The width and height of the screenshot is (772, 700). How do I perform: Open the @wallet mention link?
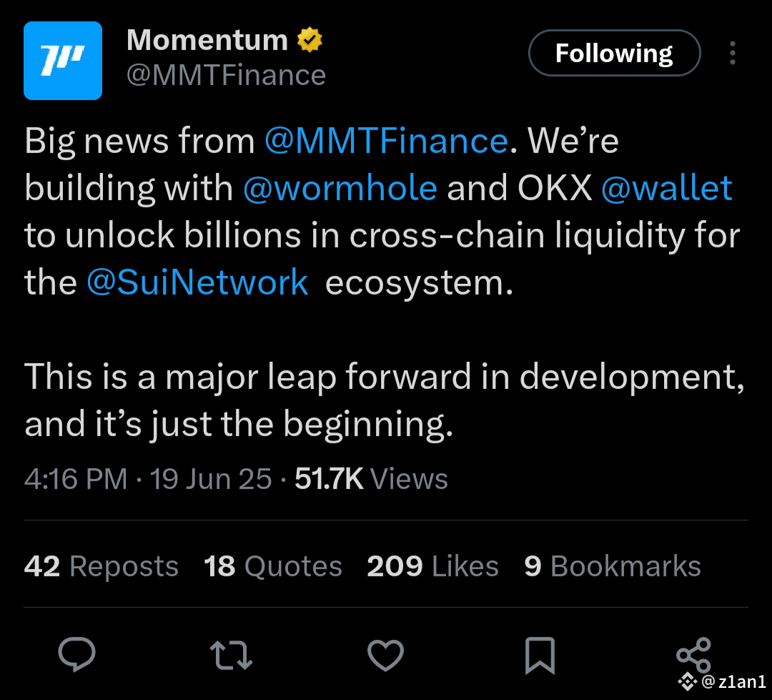[668, 187]
